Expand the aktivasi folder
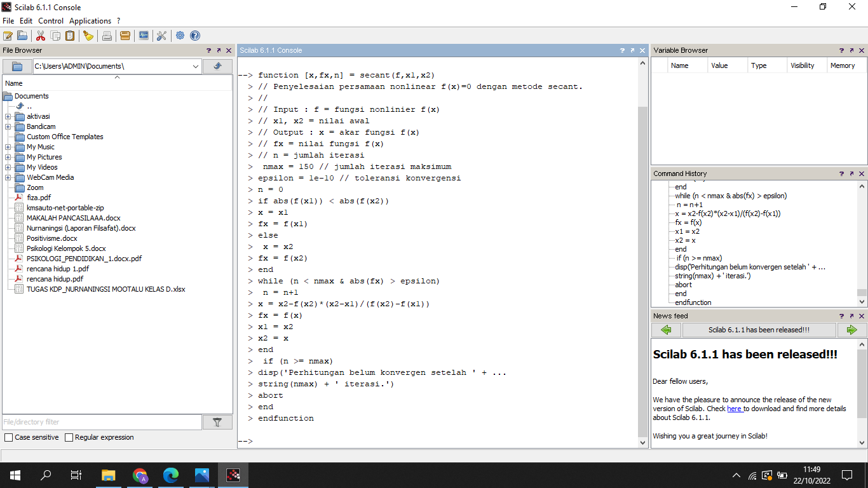The height and width of the screenshot is (488, 868). [x=8, y=116]
